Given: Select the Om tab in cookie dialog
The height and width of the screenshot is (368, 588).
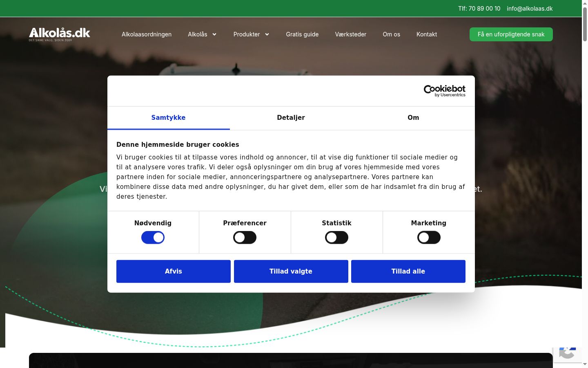Looking at the screenshot, I should [x=413, y=118].
